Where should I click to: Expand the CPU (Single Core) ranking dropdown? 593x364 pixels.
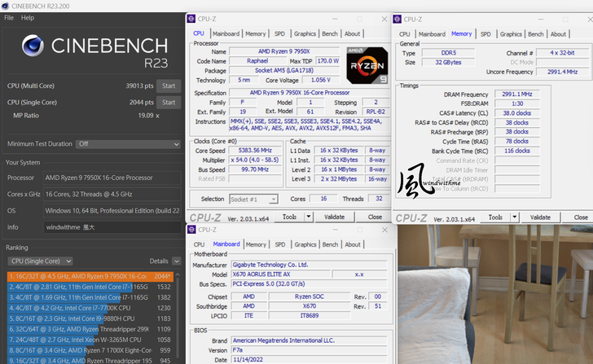pos(47,261)
